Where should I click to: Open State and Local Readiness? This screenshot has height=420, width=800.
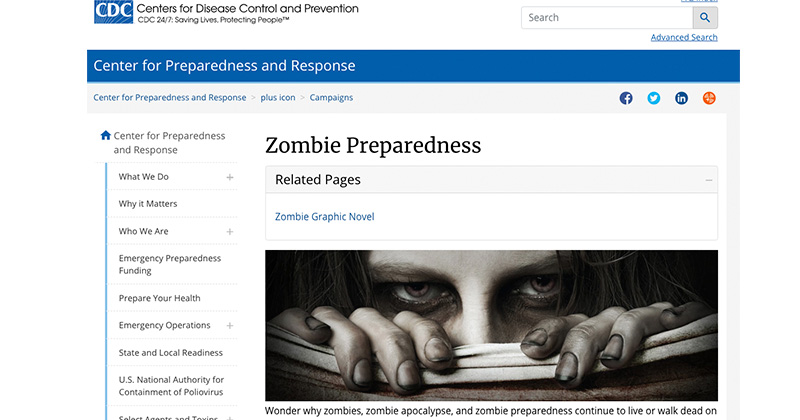[170, 352]
